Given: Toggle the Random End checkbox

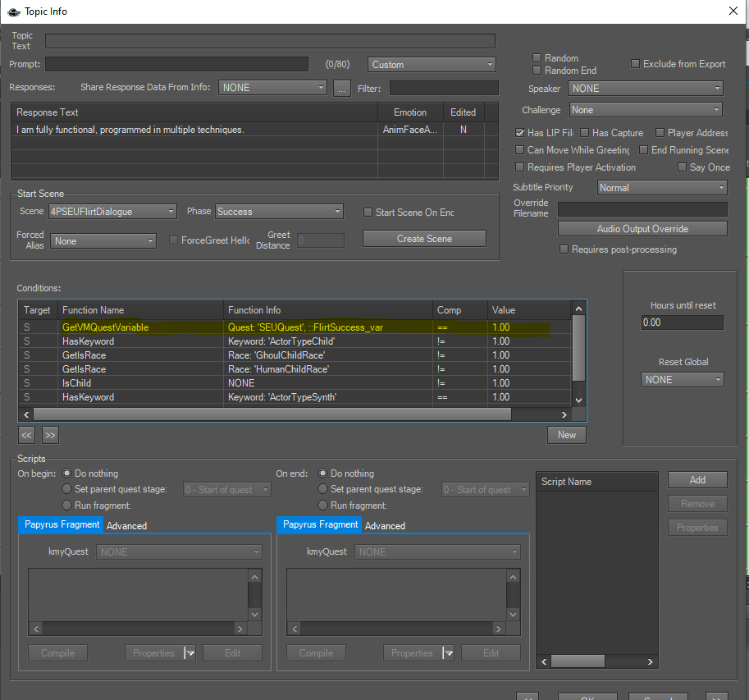Looking at the screenshot, I should tap(537, 71).
